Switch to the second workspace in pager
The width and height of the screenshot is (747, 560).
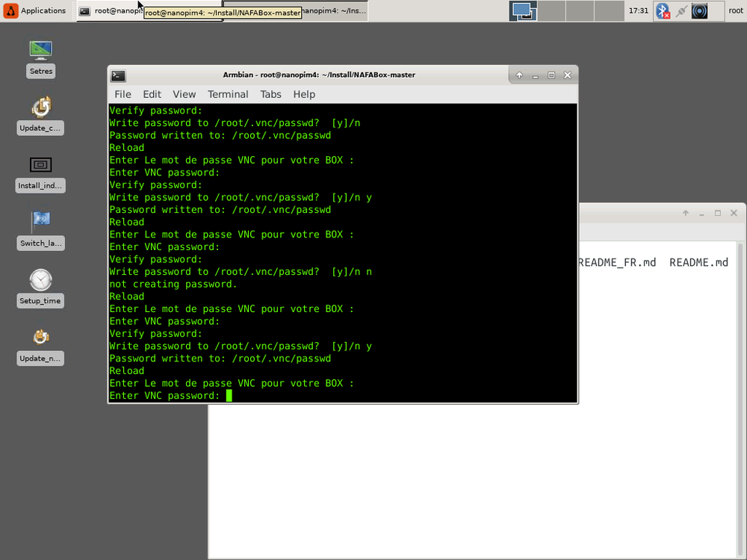point(552,11)
